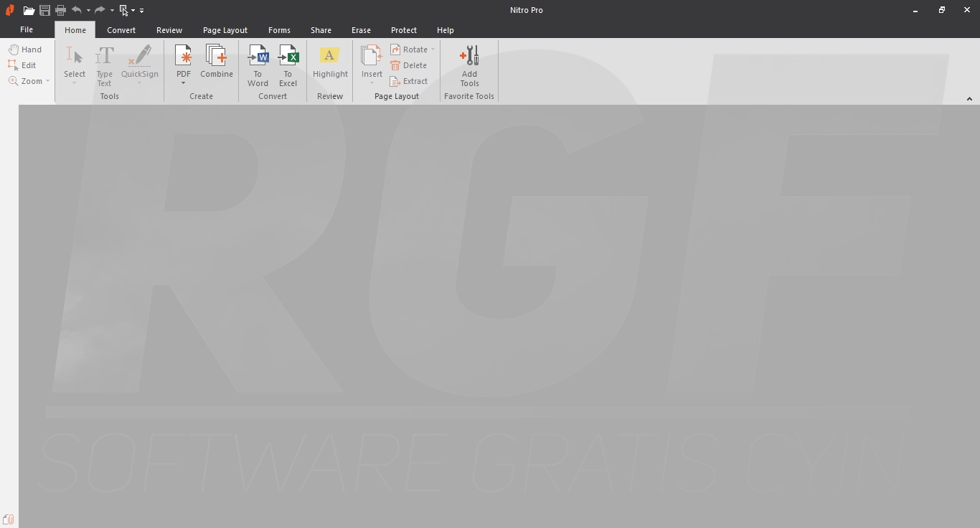Open the File menu
Screen dimensions: 980x528
[x=27, y=29]
